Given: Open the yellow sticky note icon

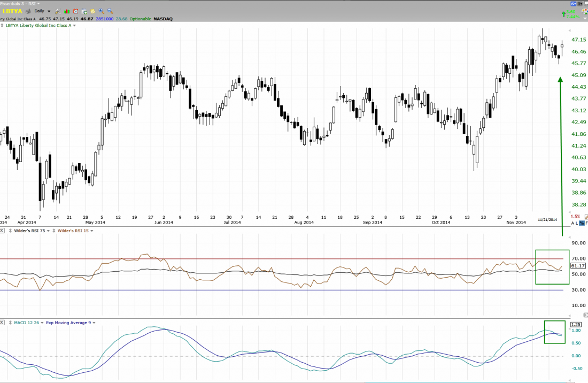Looking at the screenshot, I should 92,11.
